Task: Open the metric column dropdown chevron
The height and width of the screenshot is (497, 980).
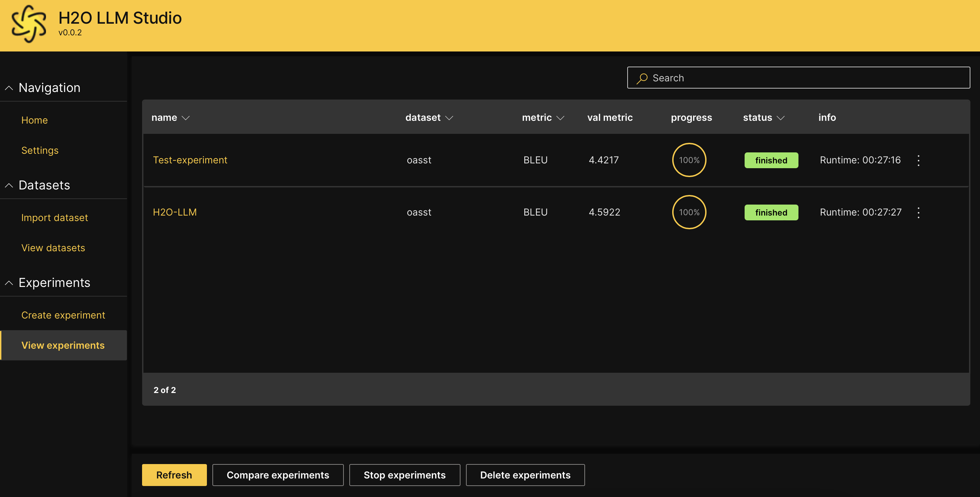Action: tap(560, 118)
